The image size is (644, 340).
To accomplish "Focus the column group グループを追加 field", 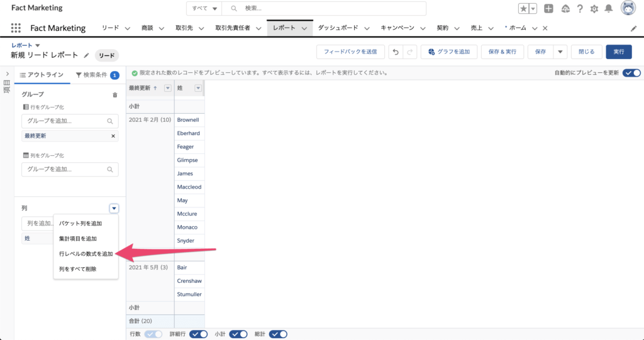I will pyautogui.click(x=70, y=169).
